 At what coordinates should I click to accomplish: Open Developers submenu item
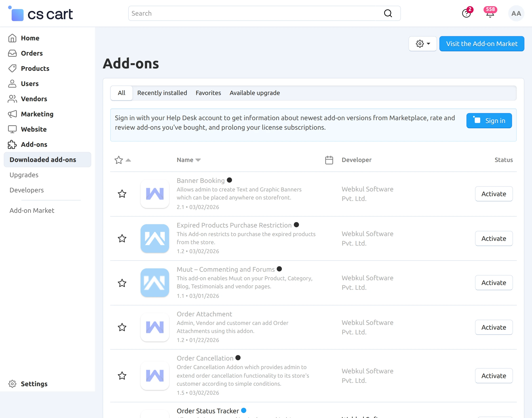(27, 190)
